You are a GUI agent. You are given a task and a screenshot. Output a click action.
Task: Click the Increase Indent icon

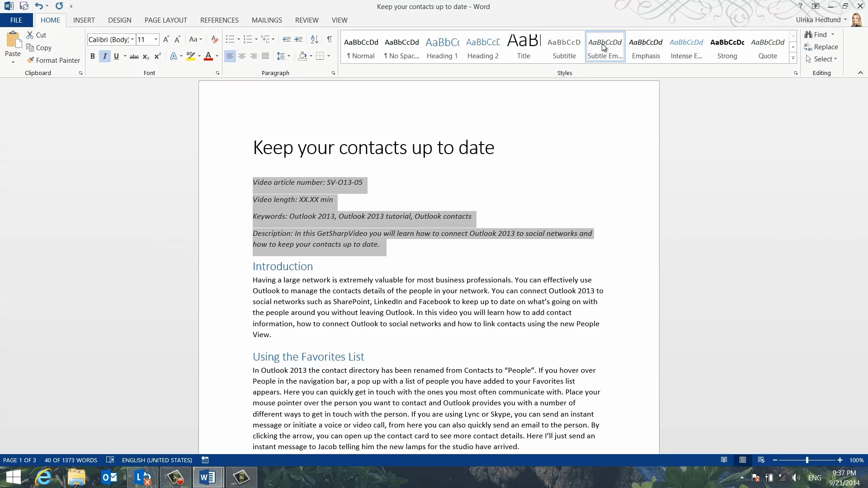298,40
